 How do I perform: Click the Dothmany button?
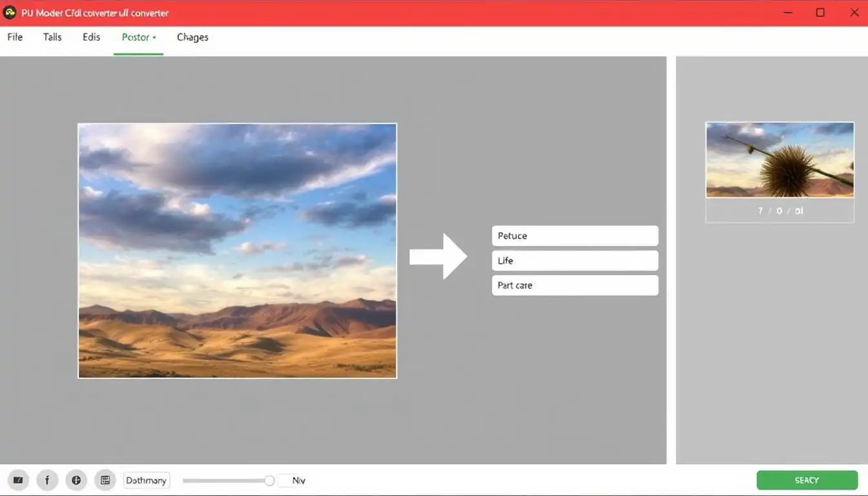[x=147, y=480]
